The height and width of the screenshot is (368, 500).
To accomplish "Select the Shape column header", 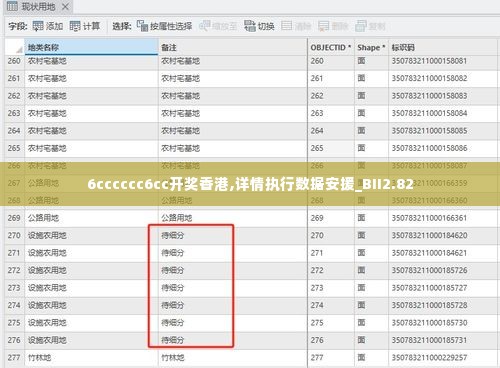I will pos(372,47).
